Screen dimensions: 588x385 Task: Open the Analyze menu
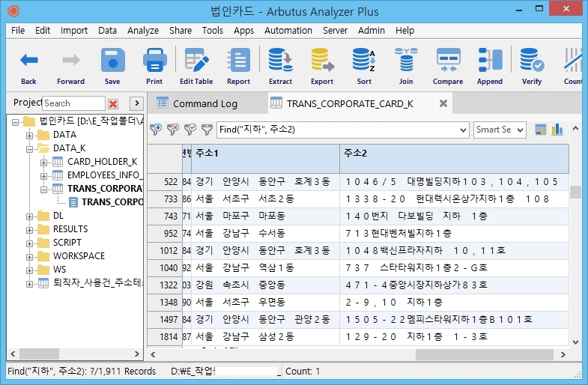pos(143,31)
